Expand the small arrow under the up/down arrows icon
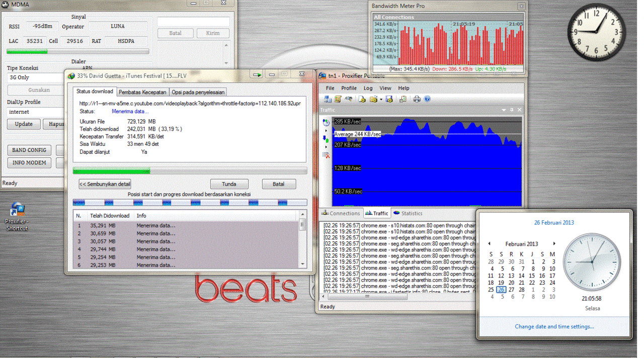This screenshot has height=362, width=644. tap(326, 147)
